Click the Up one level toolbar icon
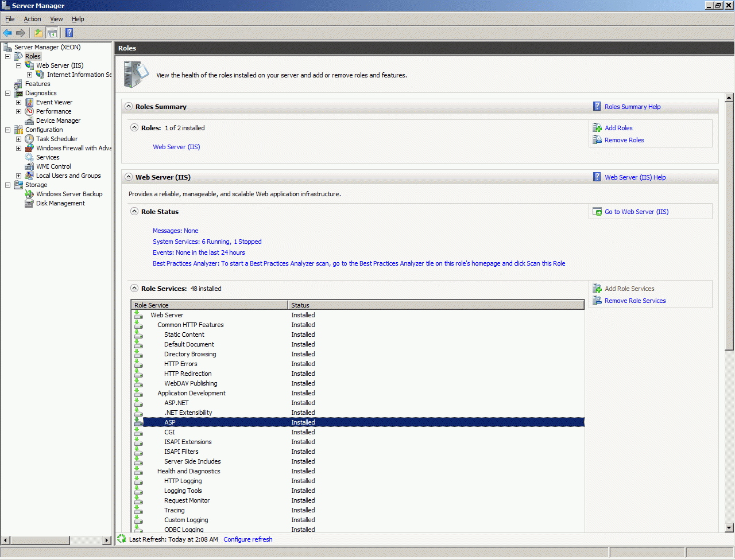Screen dimensions: 735x560 tap(38, 33)
